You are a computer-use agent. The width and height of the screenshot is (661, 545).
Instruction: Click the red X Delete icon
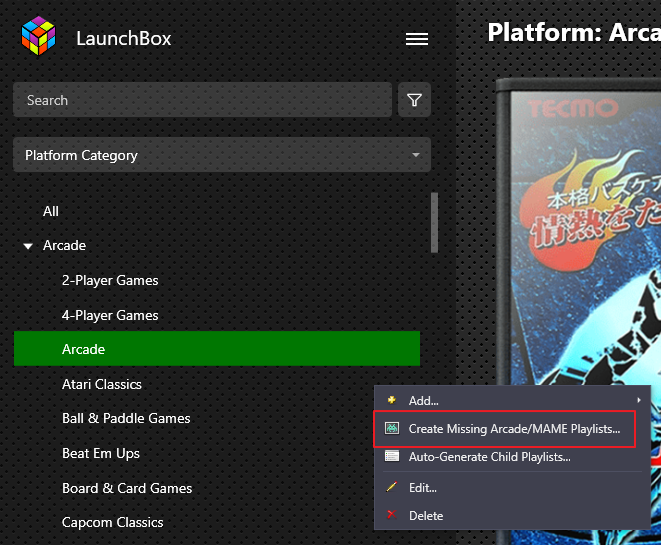392,515
